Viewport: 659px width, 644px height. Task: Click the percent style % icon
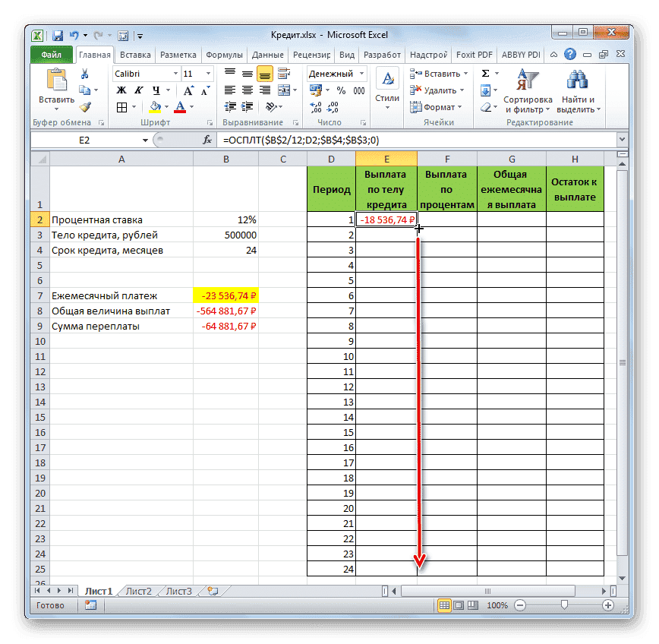[339, 90]
